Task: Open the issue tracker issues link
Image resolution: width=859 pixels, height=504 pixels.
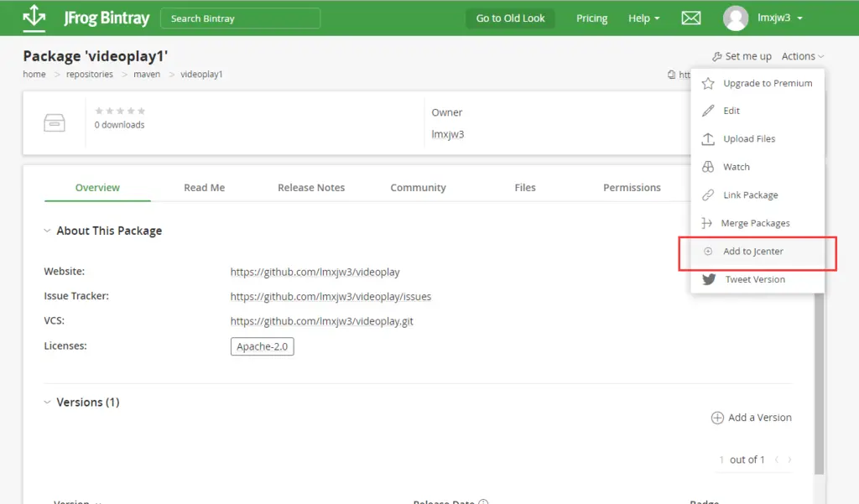Action: pyautogui.click(x=331, y=297)
